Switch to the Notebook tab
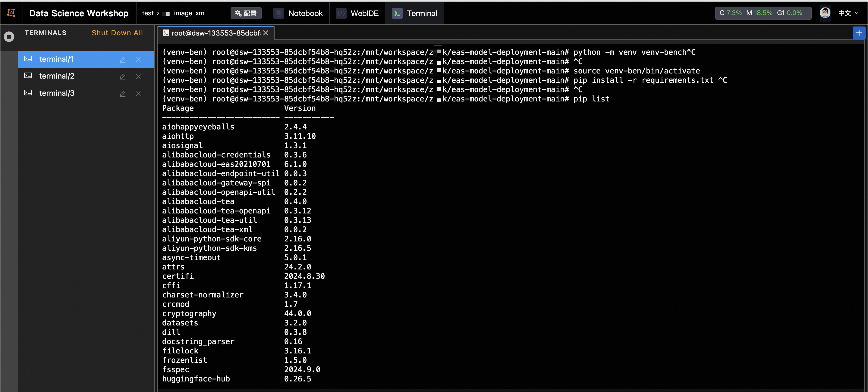This screenshot has width=868, height=392. [x=298, y=13]
